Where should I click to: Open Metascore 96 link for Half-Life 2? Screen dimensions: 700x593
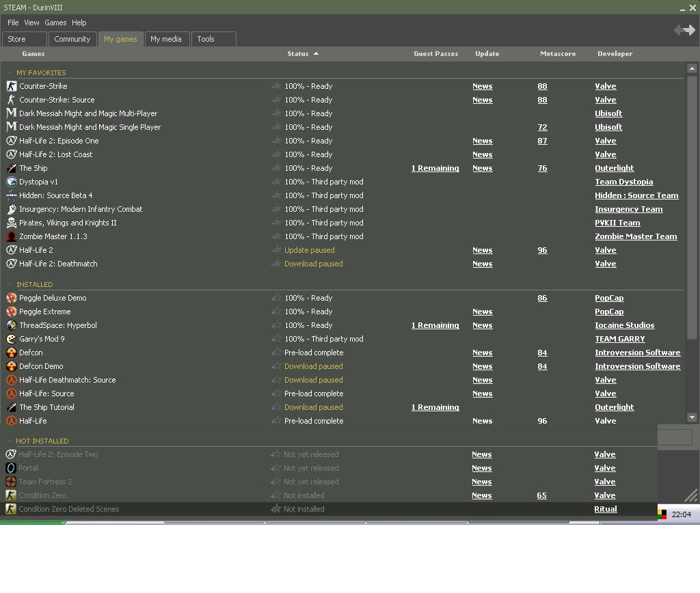[x=542, y=250]
